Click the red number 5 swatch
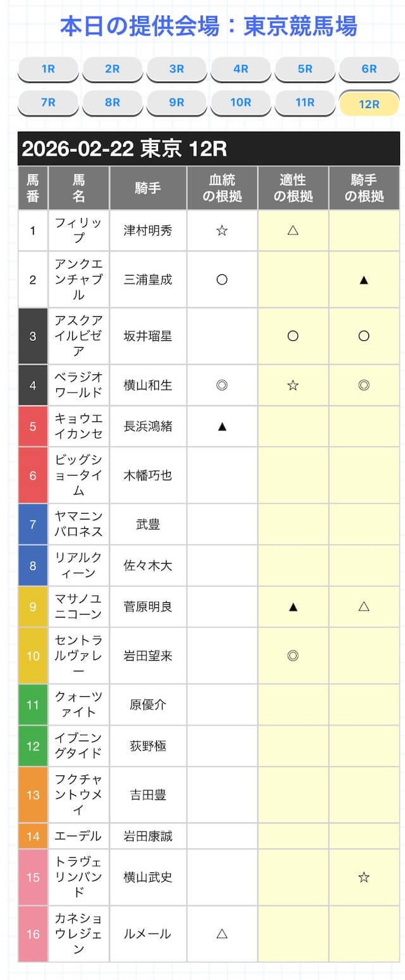Image resolution: width=405 pixels, height=980 pixels. 33,426
